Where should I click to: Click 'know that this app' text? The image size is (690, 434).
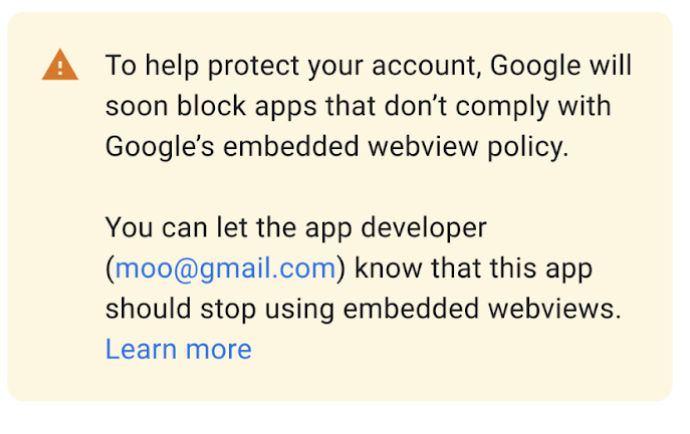(473, 268)
